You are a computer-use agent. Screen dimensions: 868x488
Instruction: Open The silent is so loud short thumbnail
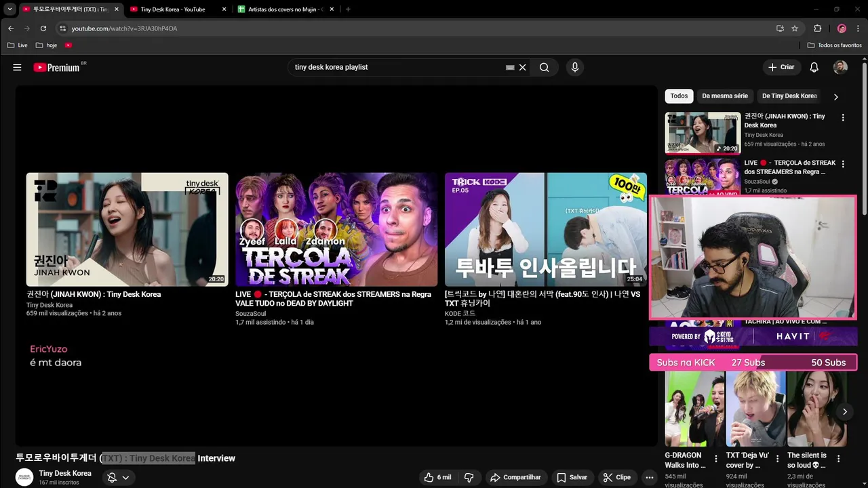[816, 409]
